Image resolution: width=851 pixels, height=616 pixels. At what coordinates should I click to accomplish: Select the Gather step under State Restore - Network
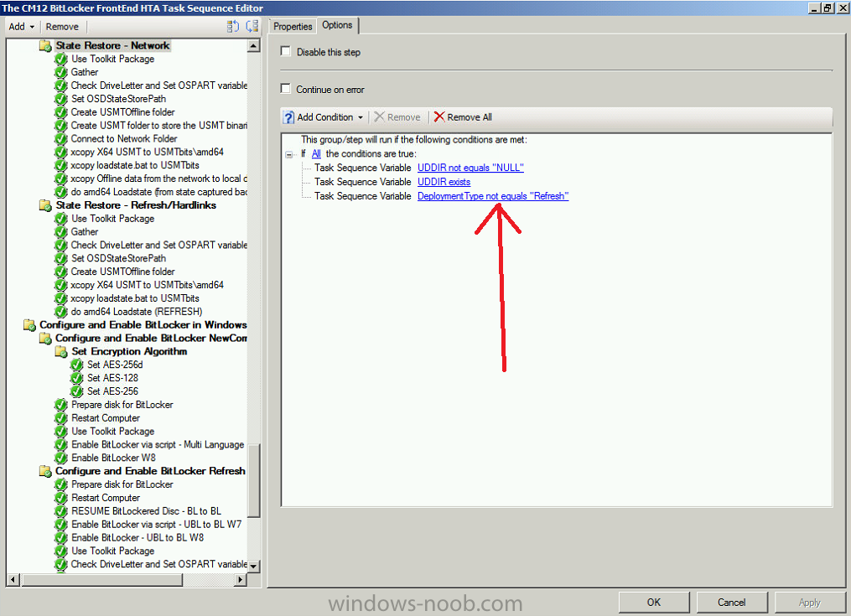coord(85,72)
